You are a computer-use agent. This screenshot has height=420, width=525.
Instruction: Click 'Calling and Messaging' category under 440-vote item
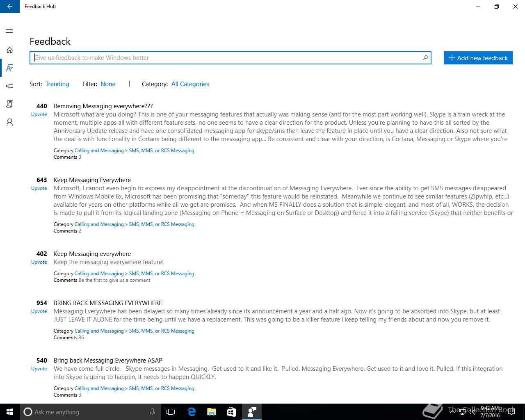pos(99,151)
